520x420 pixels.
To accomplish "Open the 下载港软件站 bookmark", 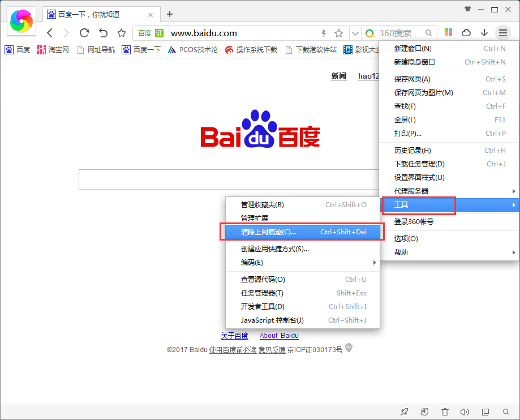I will tap(311, 50).
